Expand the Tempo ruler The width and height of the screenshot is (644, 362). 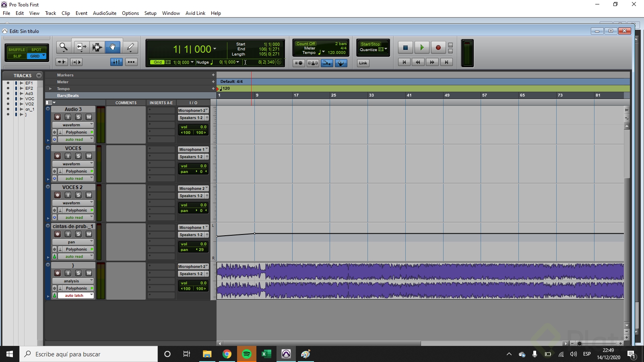tap(50, 89)
